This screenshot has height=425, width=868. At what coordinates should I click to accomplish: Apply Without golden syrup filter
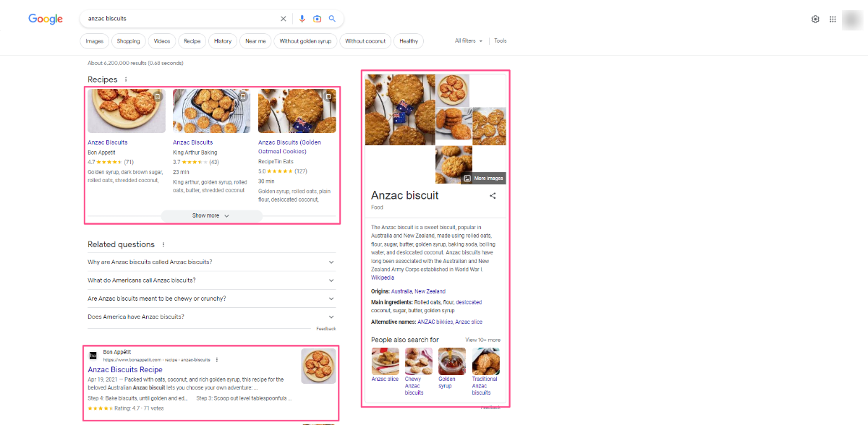pos(305,41)
